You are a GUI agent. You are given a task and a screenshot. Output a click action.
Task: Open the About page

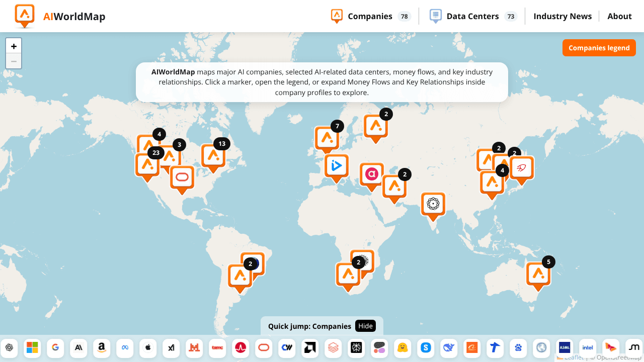click(x=619, y=16)
